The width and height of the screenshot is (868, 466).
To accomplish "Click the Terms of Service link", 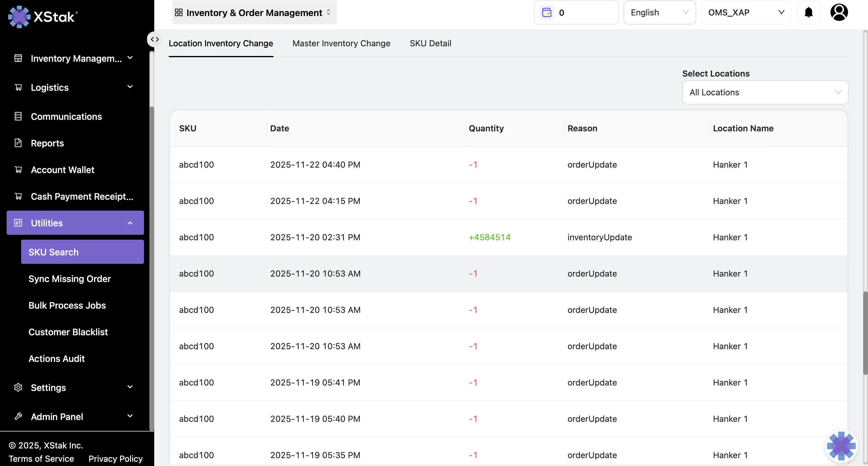I will pyautogui.click(x=41, y=458).
